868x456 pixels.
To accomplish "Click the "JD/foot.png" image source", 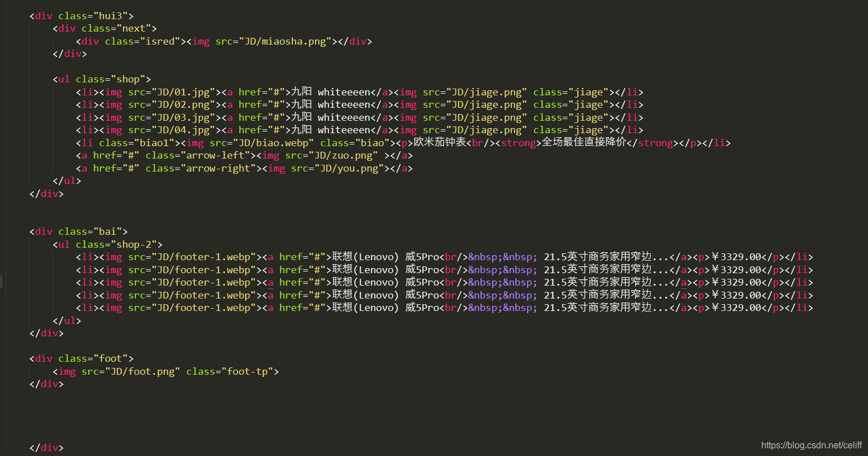I will pyautogui.click(x=143, y=371).
